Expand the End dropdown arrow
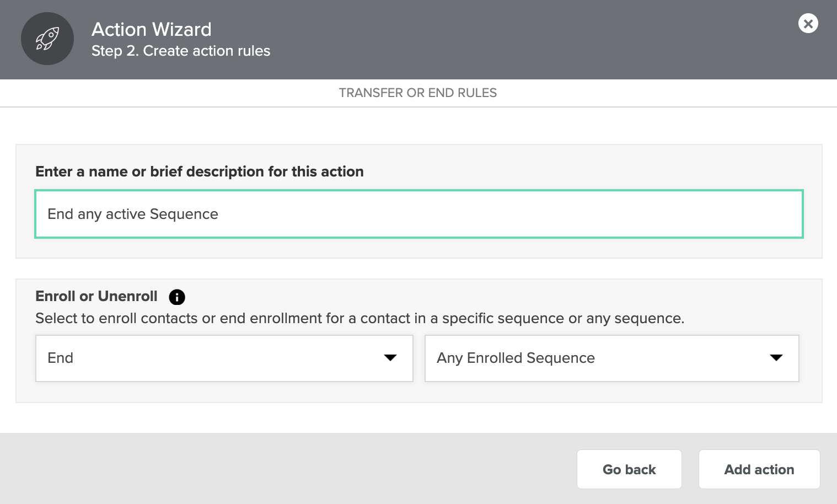 (x=390, y=358)
